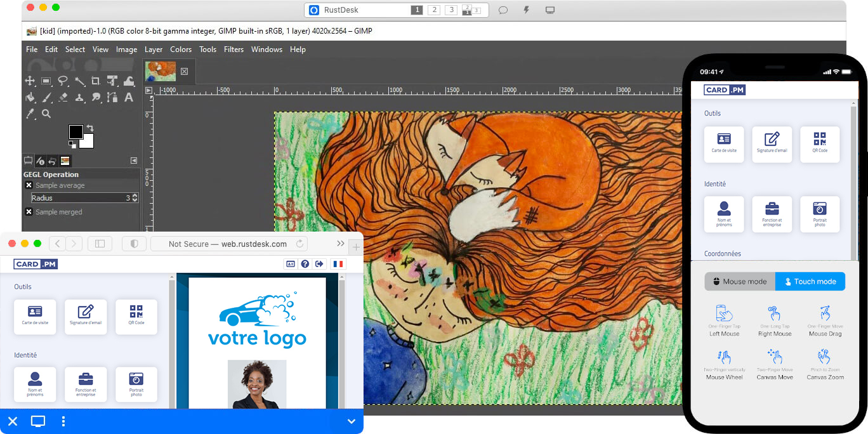This screenshot has height=434, width=868.
Task: Open the Layer menu in GIMP
Action: pyautogui.click(x=154, y=49)
